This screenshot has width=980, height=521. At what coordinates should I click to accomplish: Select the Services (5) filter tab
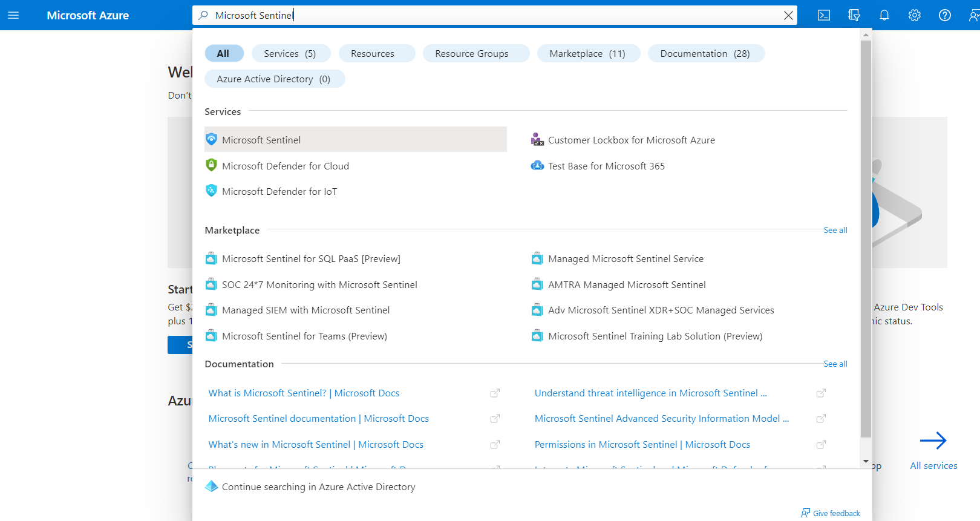290,53
